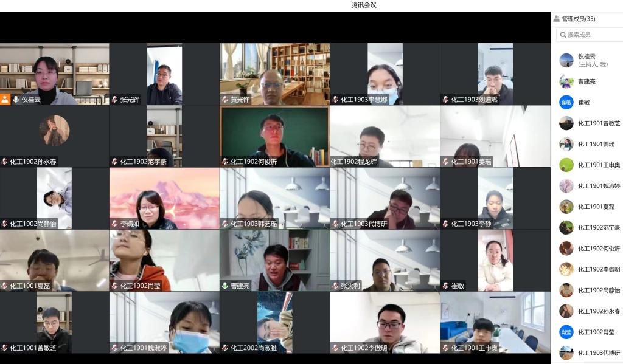Click the magnifier icon in the member search box
Screen dimensions: 623x364
562,35
